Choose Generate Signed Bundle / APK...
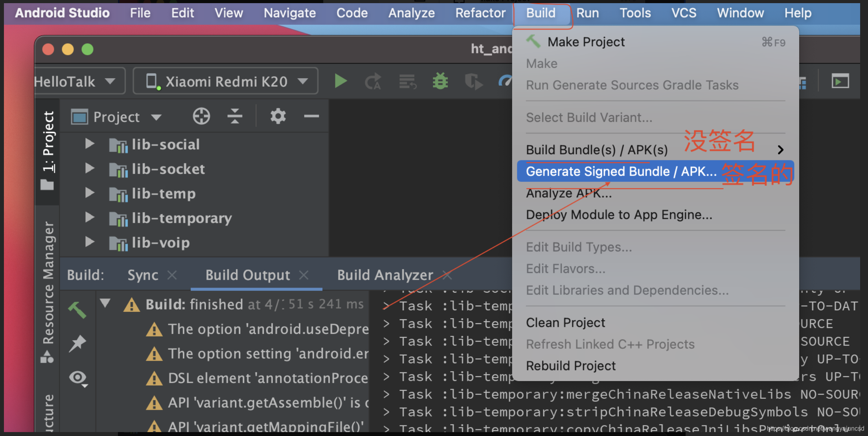Screen dimensions: 868x436 655,171
